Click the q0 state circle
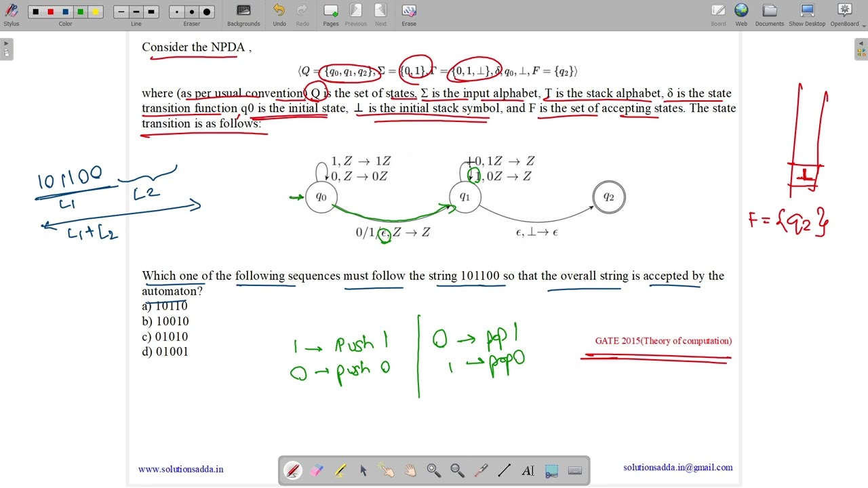This screenshot has height=488, width=868. pyautogui.click(x=321, y=197)
